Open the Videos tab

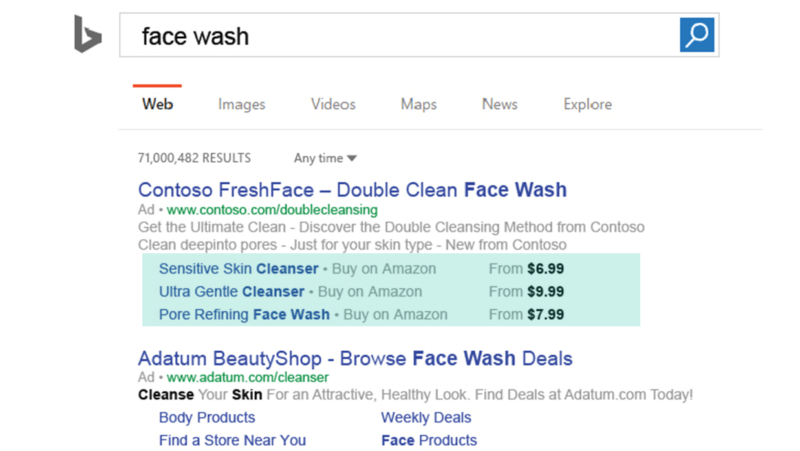click(333, 104)
